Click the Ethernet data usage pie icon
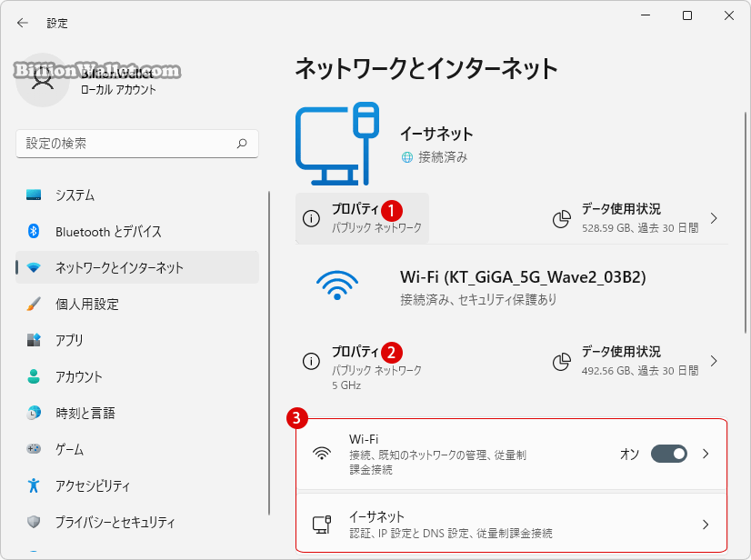 coord(562,219)
